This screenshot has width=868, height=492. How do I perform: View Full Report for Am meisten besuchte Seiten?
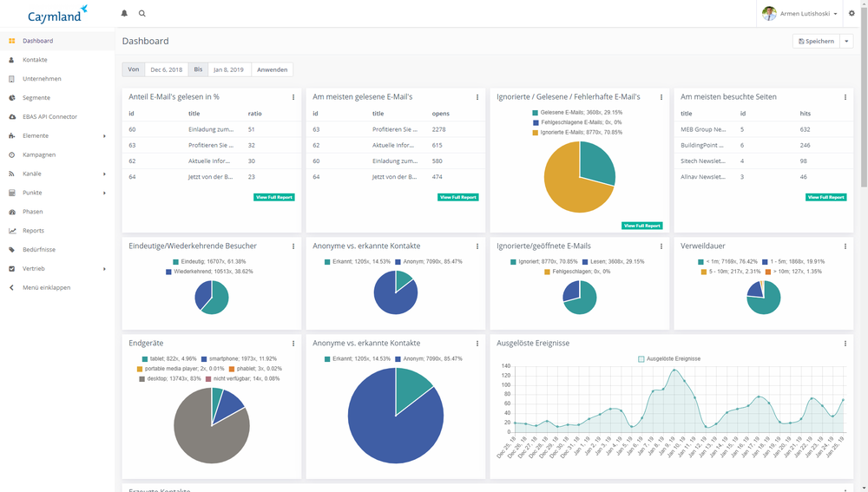826,197
